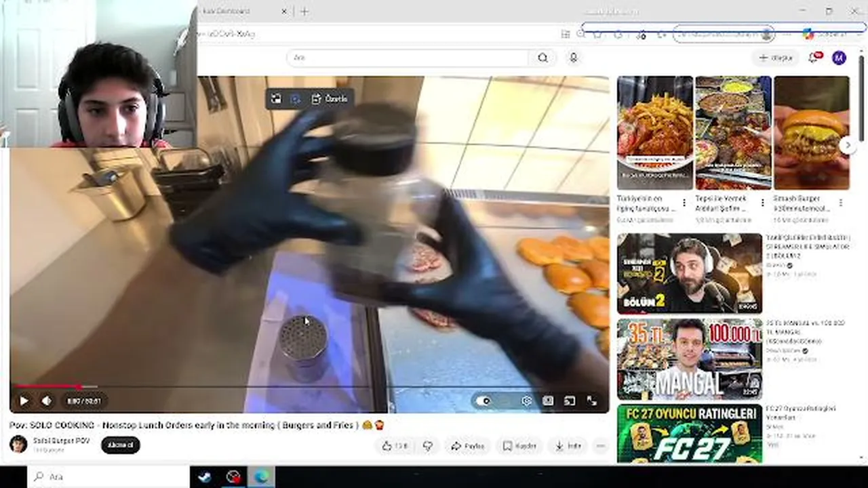Add page to browser favorites star

(597, 34)
